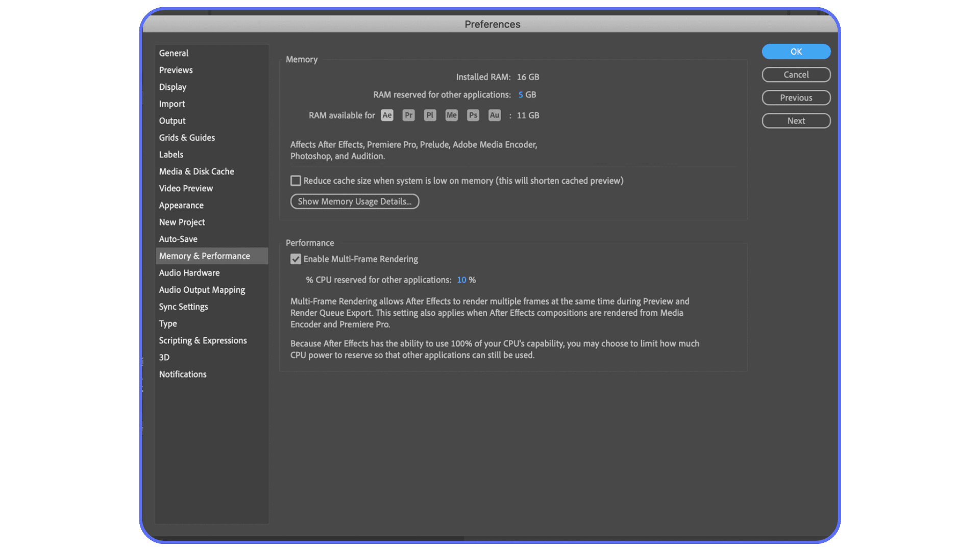980x551 pixels.
Task: Select the Photoshop (Ps) app icon
Action: pos(473,115)
